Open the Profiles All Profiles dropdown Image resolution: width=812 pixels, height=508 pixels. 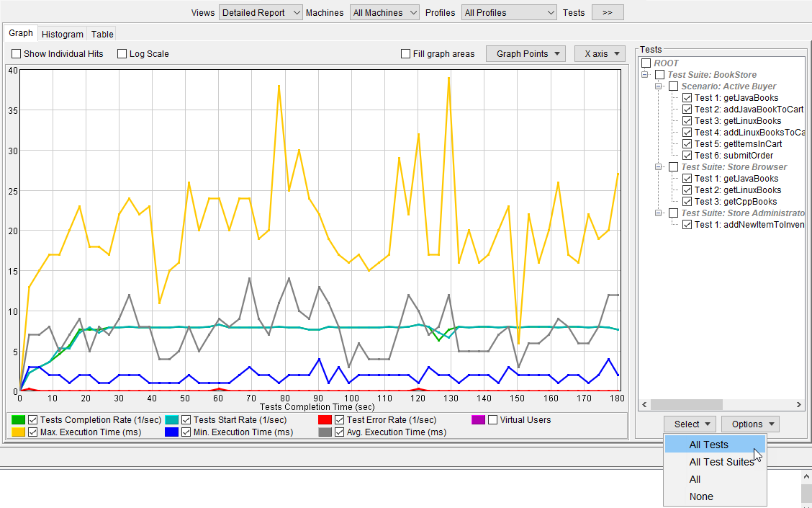[509, 12]
